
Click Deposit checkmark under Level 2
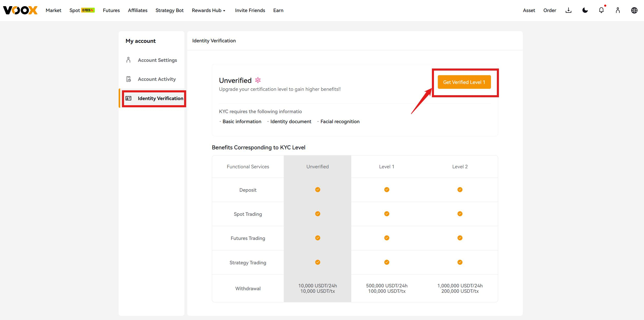point(460,190)
